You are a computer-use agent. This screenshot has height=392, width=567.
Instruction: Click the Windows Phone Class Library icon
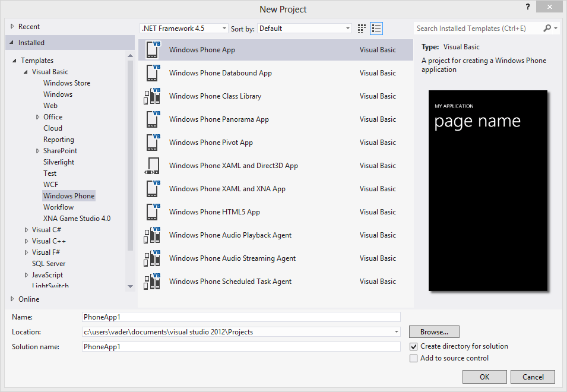(152, 96)
